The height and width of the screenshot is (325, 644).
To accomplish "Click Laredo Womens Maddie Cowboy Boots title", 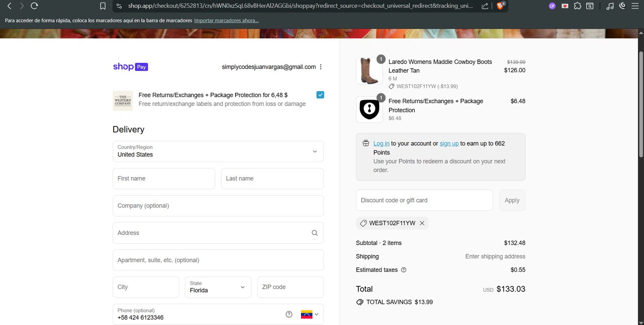I will (440, 66).
